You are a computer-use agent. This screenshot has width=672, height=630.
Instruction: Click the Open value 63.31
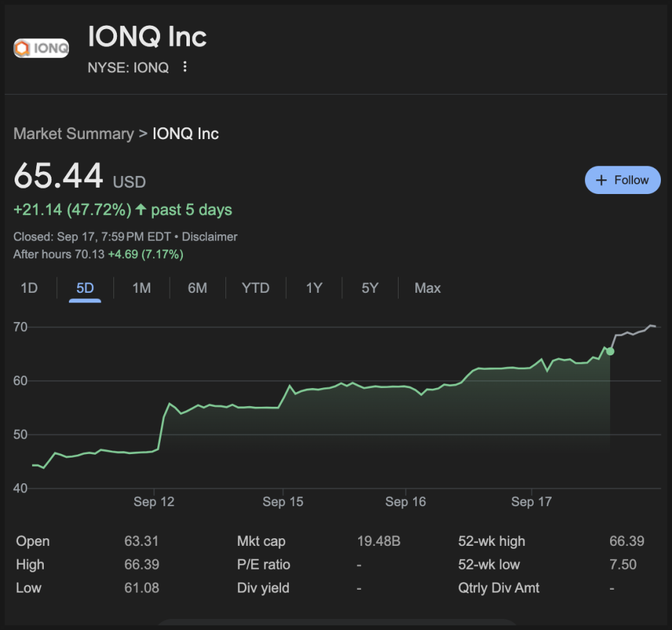pyautogui.click(x=141, y=541)
